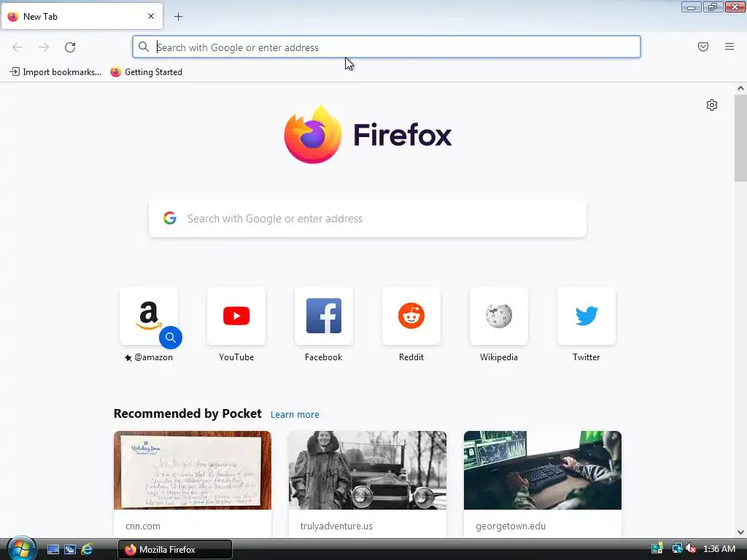Screen dimensions: 747x560
Task: Click Switch between windows icon
Action: [x=70, y=550]
